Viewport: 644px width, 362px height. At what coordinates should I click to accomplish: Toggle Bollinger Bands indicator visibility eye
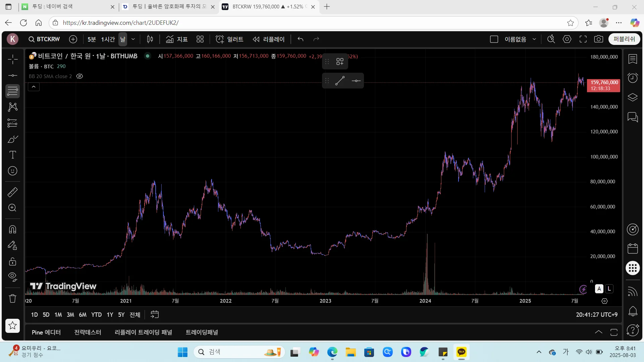click(79, 76)
